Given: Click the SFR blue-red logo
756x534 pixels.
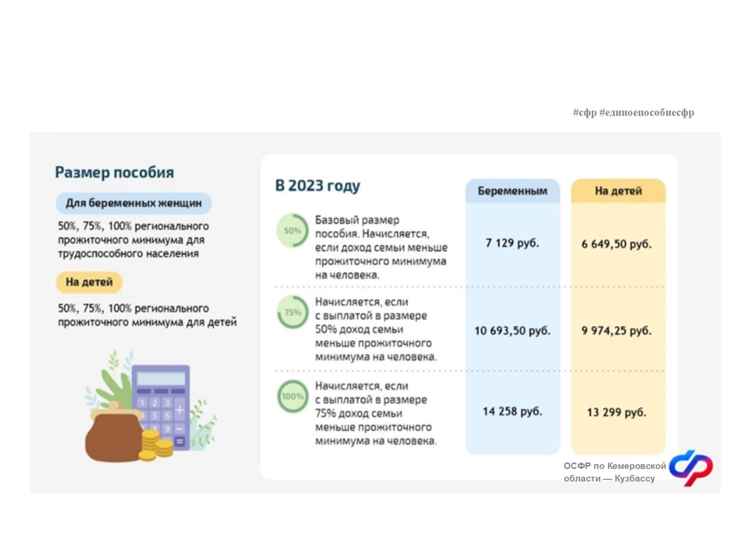Looking at the screenshot, I should click(691, 468).
